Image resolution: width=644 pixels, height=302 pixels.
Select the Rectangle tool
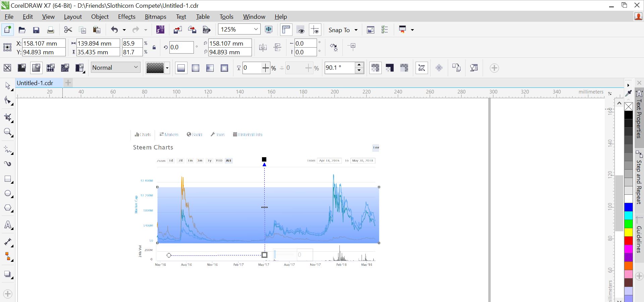pyautogui.click(x=8, y=179)
